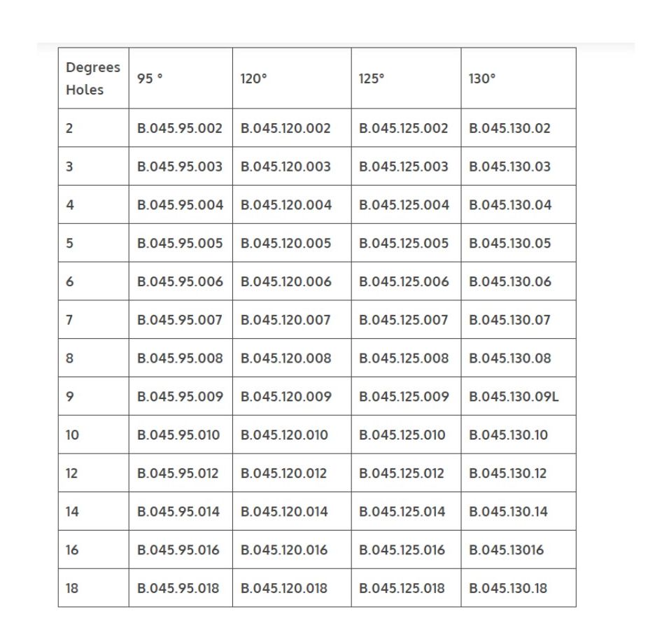Screen dimensions: 669x644
Task: Select part number B.045.95.002
Action: (x=180, y=128)
